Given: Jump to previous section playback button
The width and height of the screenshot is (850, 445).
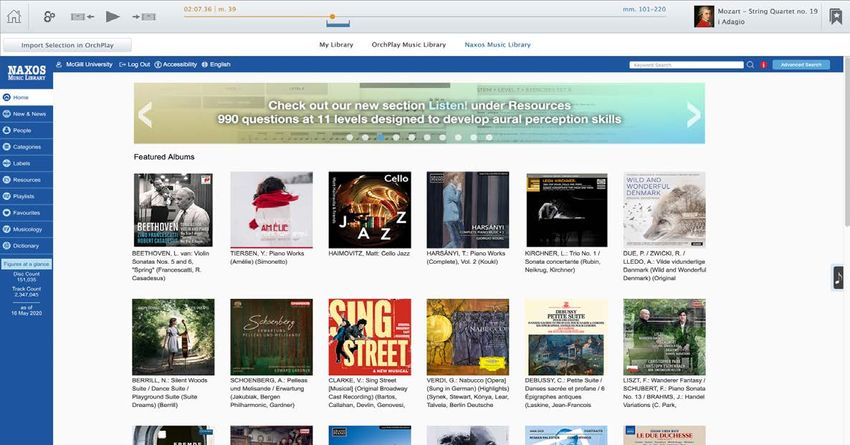Looking at the screenshot, I should coord(82,17).
